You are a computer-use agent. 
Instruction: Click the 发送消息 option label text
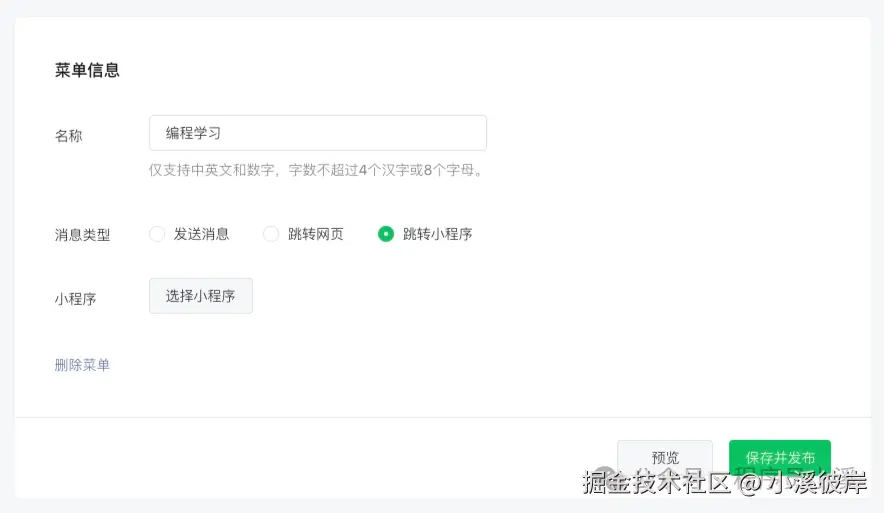click(201, 234)
